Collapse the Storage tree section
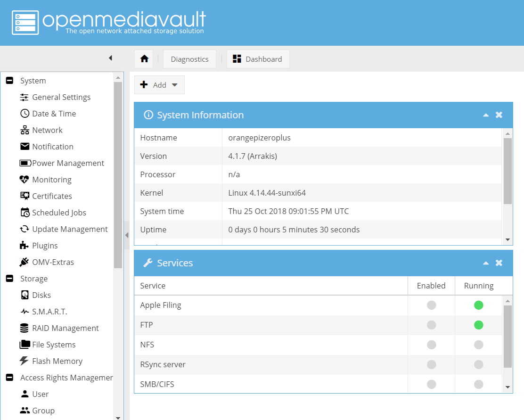Image resolution: width=524 pixels, height=420 pixels. pos(10,279)
